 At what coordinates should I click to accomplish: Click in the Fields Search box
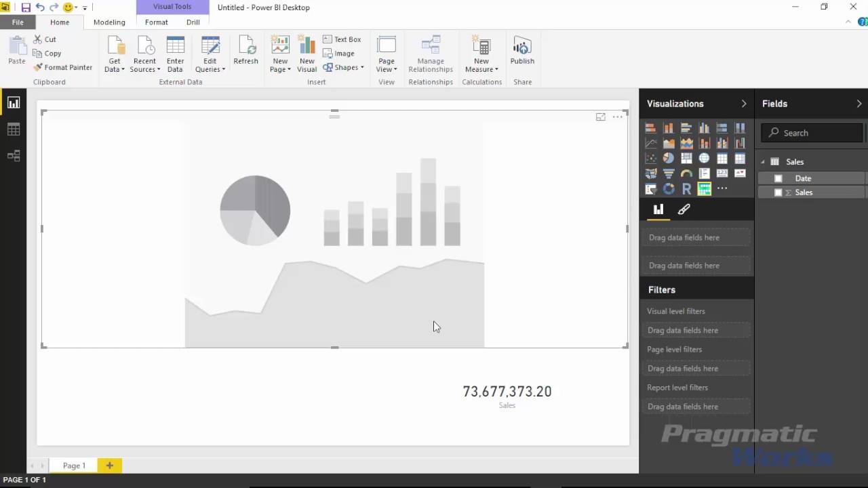click(812, 133)
